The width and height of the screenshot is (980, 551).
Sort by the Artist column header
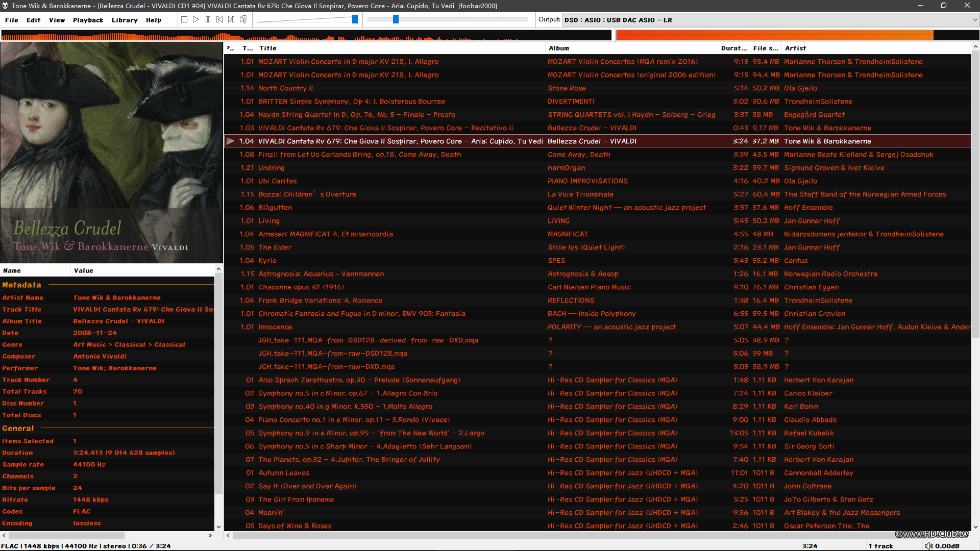coord(795,48)
